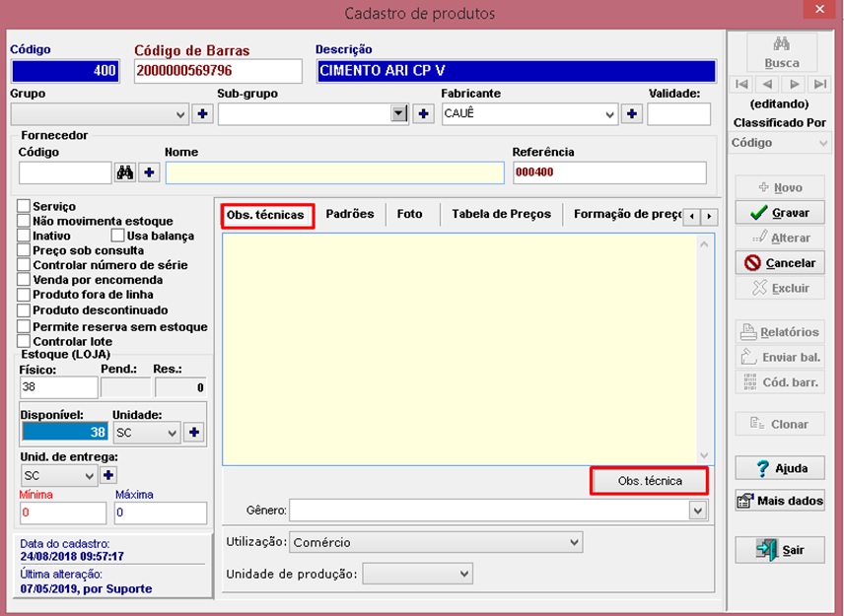Click the Busca binoculars search button
844x616 pixels.
click(x=782, y=52)
